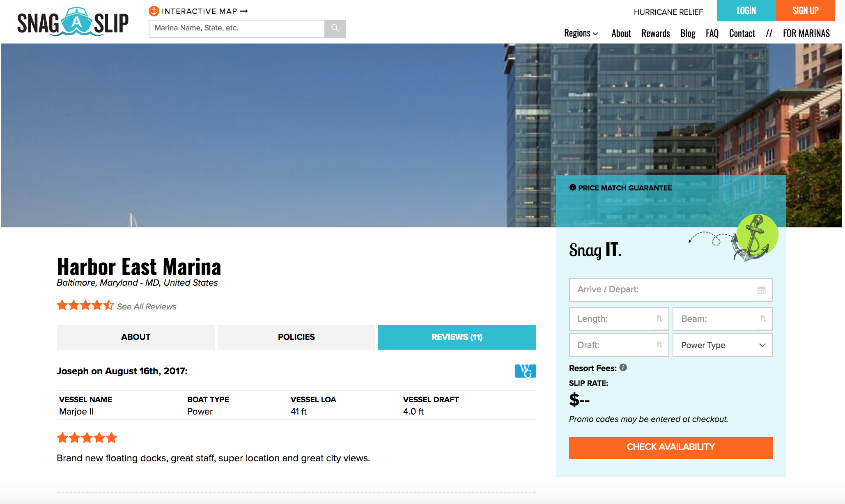Screen dimensions: 845x504
Task: Click the green anchor illustration
Action: (x=754, y=238)
